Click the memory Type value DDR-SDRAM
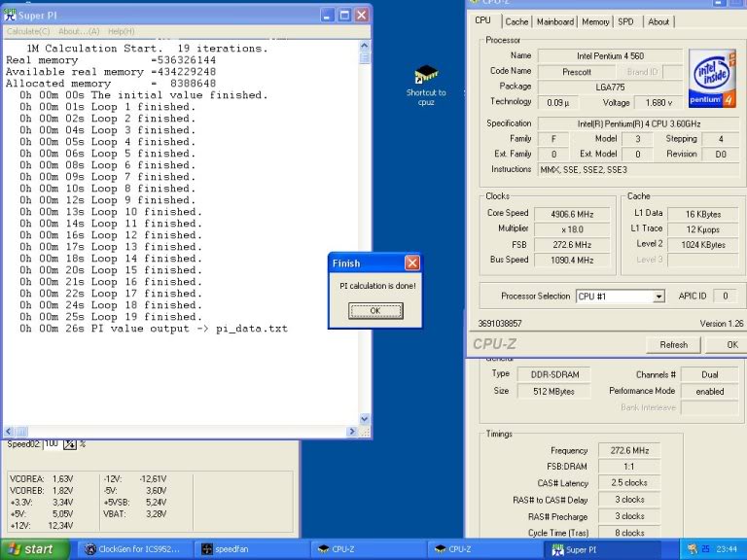747x560 pixels. pyautogui.click(x=554, y=374)
